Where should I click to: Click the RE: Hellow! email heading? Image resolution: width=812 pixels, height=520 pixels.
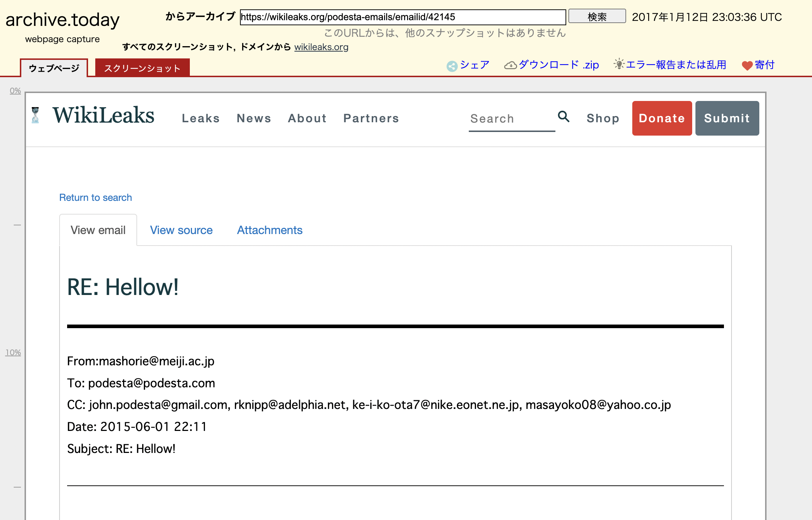123,287
